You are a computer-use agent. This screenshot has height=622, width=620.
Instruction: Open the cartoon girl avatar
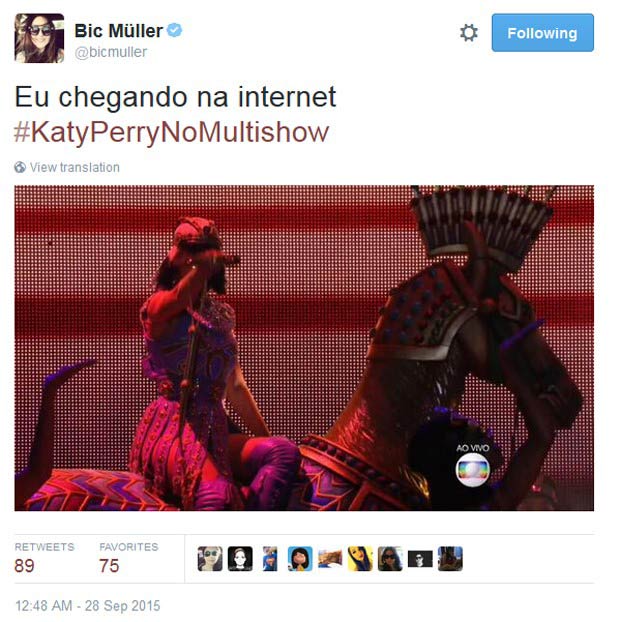[x=300, y=559]
